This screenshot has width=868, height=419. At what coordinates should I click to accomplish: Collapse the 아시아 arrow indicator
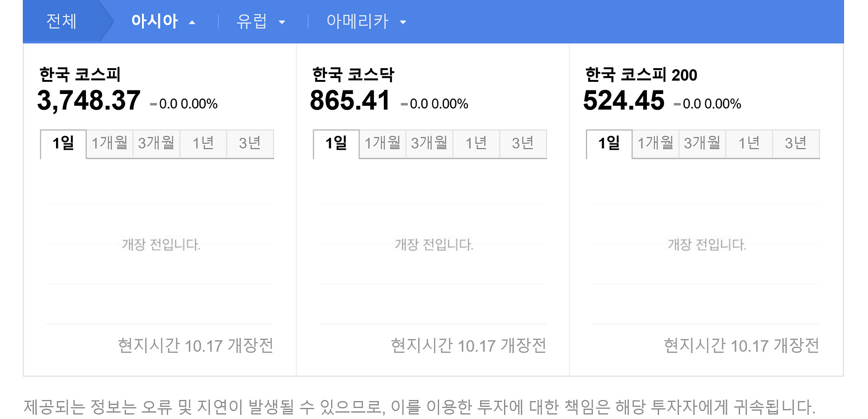[192, 22]
